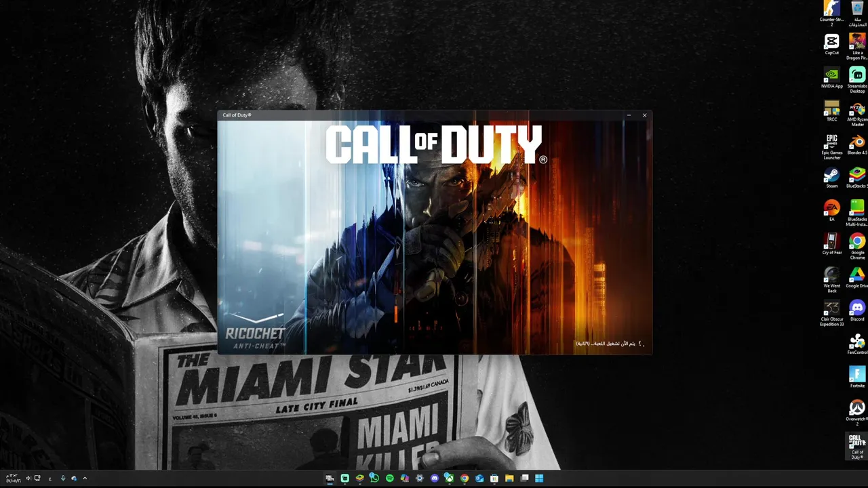
Task: Select the Fortnite desktop shortcut
Action: (857, 376)
